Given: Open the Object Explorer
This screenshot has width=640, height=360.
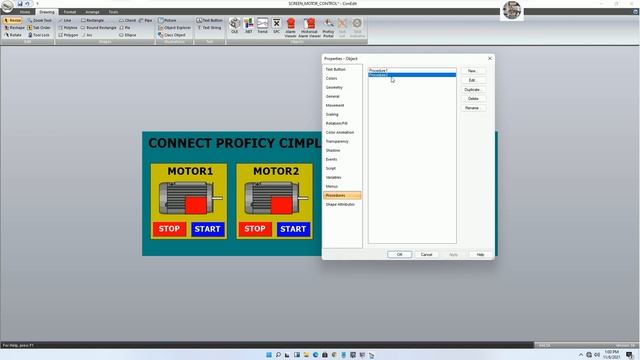Looking at the screenshot, I should pyautogui.click(x=174, y=28).
